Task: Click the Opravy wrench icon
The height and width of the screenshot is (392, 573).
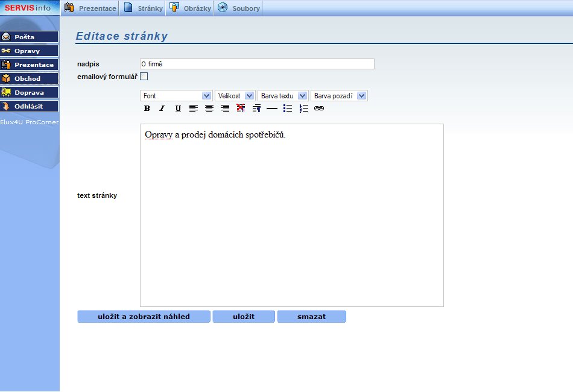Action: 6,51
